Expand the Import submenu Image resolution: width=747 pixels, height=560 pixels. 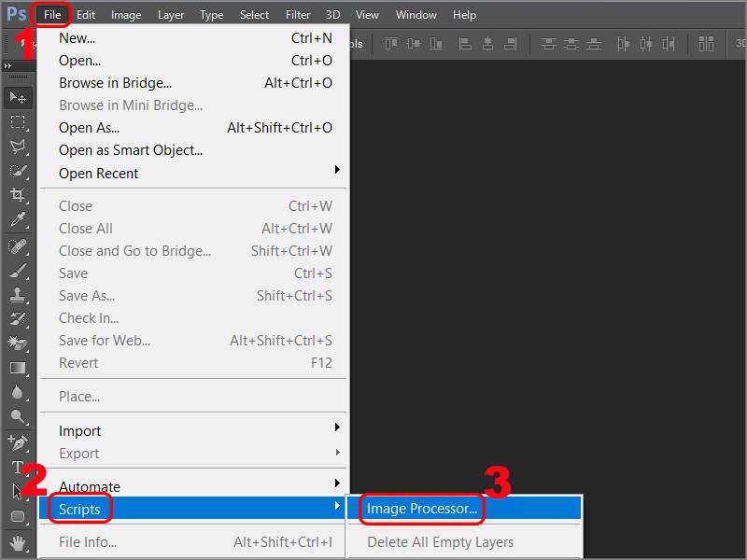coord(193,430)
